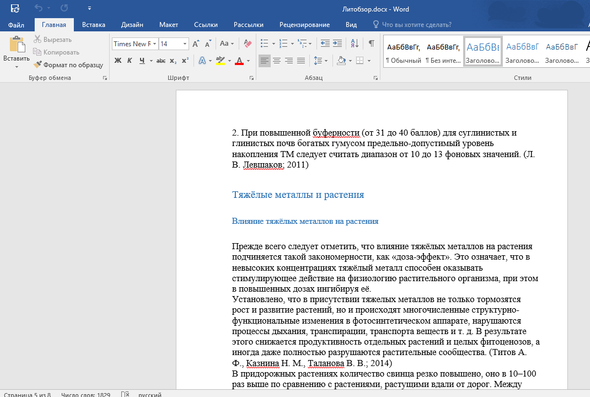
Task: Activate Формат по образцу format painter
Action: click(68, 65)
